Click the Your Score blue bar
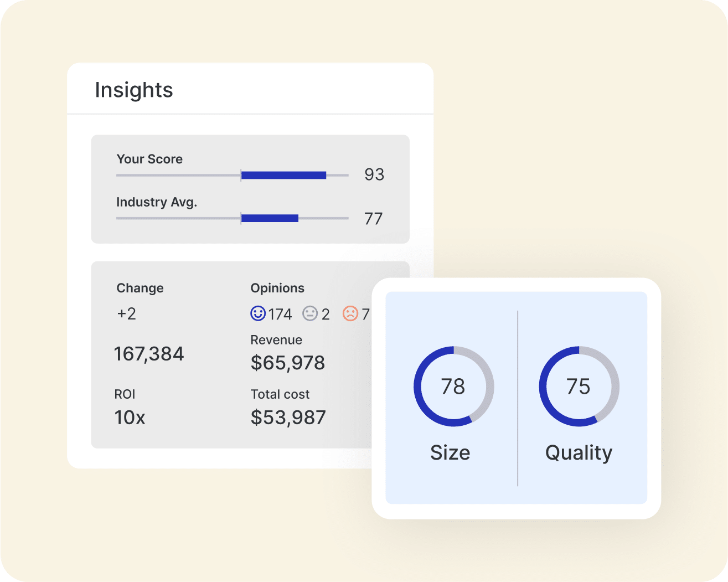The width and height of the screenshot is (728, 582). 283,176
